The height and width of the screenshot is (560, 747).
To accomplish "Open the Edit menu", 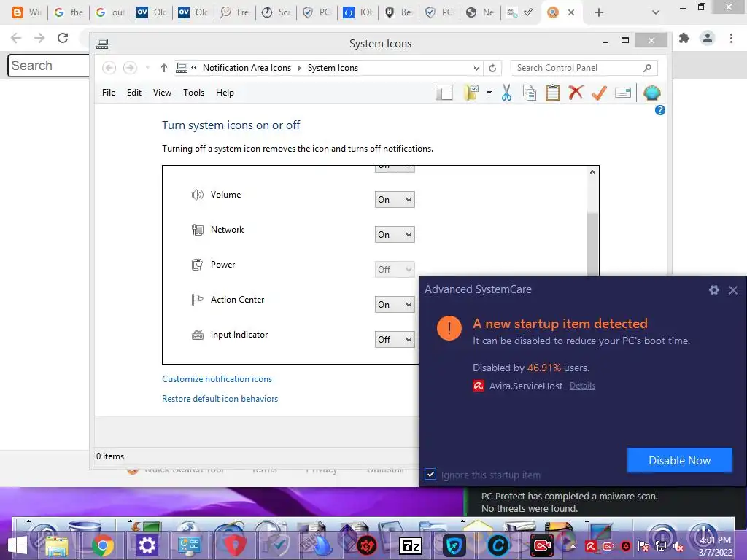I will 134,93.
